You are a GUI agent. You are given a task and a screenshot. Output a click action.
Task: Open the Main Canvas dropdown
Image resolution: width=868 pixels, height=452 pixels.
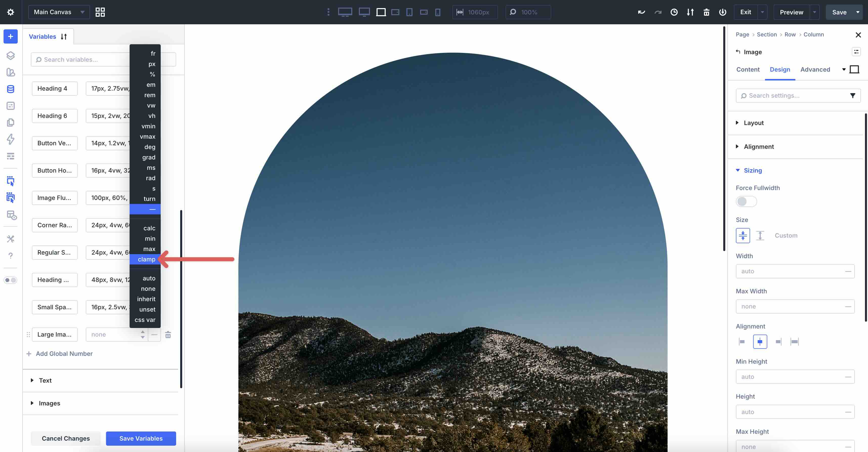[59, 12]
